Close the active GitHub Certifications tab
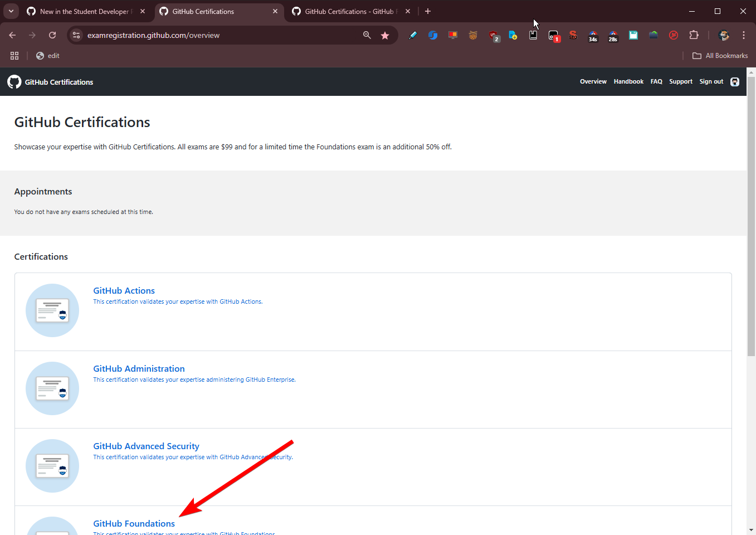The height and width of the screenshot is (535, 756). click(x=275, y=11)
